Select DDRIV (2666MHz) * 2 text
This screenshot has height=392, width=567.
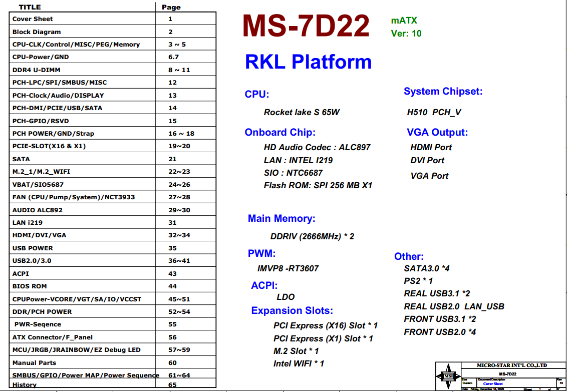pos(313,236)
